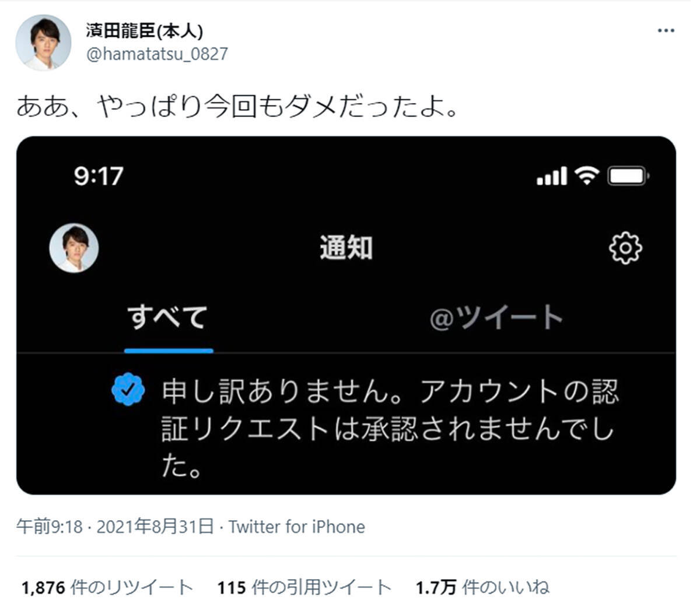Click the @hamatatsu_0827 handle
This screenshot has height=610, width=700.
tap(157, 54)
